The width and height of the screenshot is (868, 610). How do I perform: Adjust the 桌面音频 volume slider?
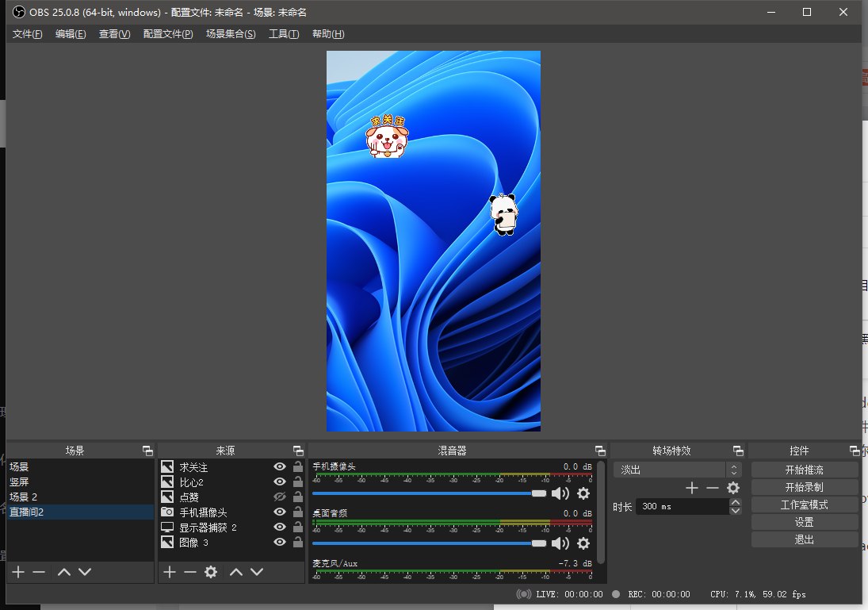coord(429,543)
